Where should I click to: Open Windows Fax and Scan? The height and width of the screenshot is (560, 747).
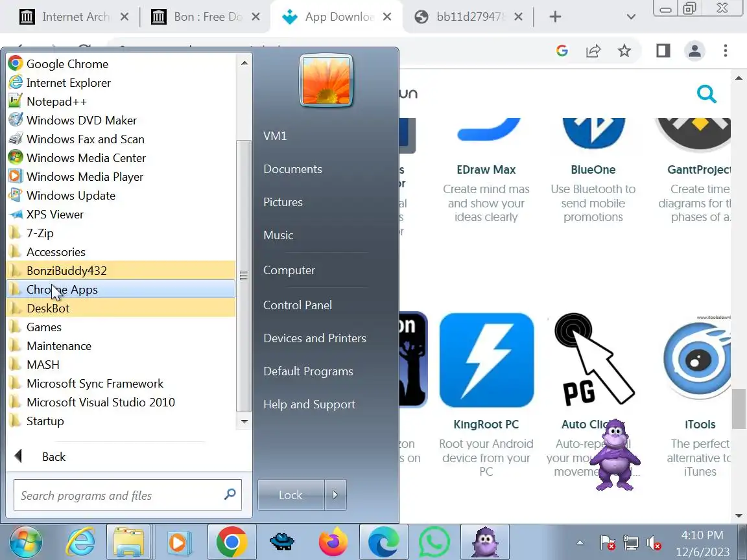pos(121,139)
